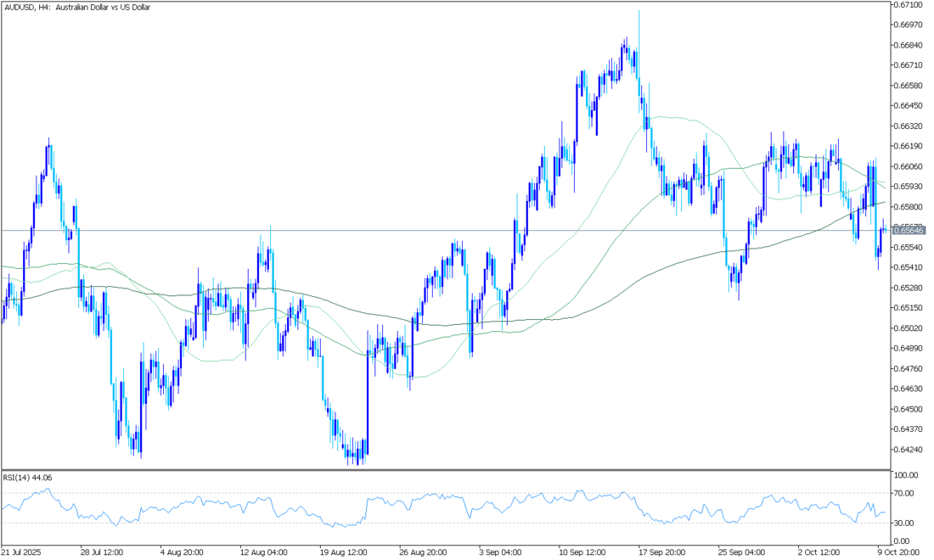Screen dimensions: 934x560
Task: Click the 0.66580 price scale label
Action: pos(909,86)
